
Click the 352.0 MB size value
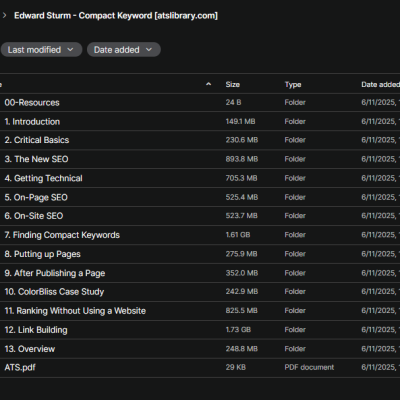(242, 273)
